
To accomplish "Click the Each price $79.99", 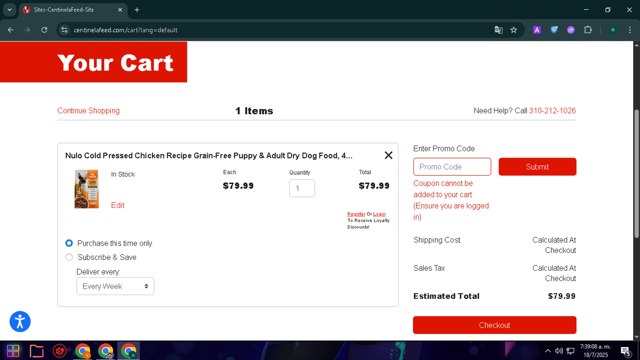I will click(238, 186).
